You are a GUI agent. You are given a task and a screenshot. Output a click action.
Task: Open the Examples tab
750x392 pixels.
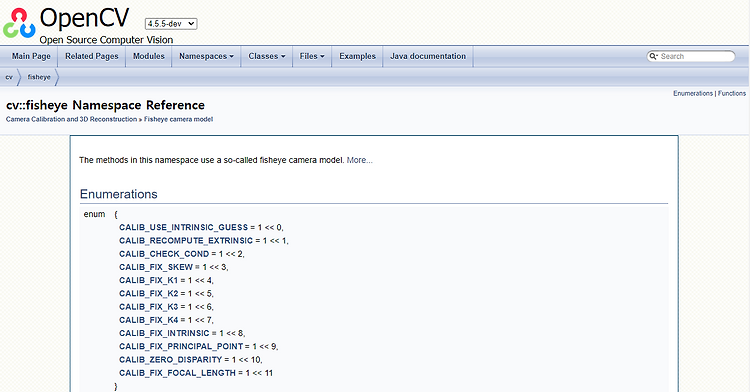pyautogui.click(x=357, y=56)
